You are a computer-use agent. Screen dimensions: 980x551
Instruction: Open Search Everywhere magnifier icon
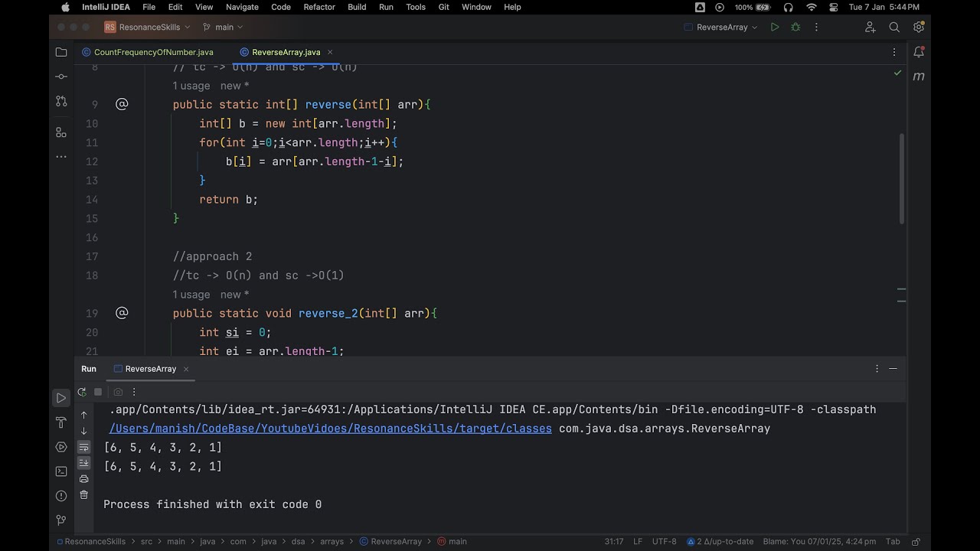[894, 27]
